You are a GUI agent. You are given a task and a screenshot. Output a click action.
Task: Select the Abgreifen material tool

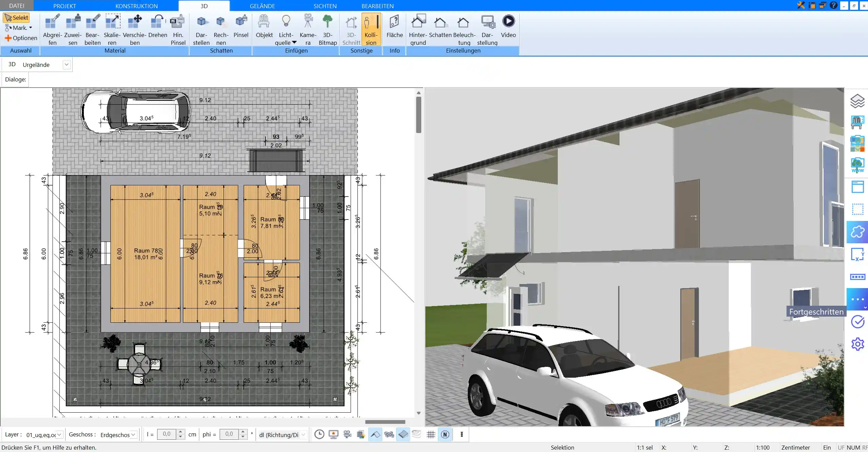click(x=52, y=30)
